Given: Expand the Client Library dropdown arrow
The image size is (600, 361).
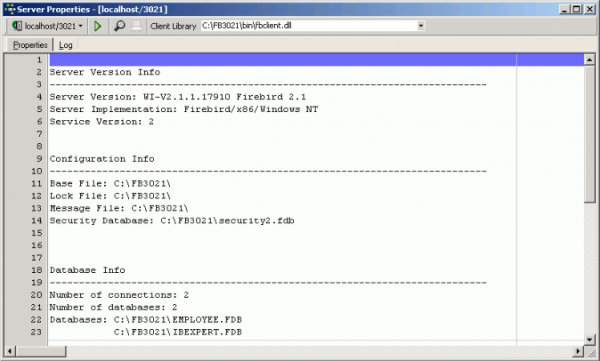Looking at the screenshot, I should (x=421, y=26).
